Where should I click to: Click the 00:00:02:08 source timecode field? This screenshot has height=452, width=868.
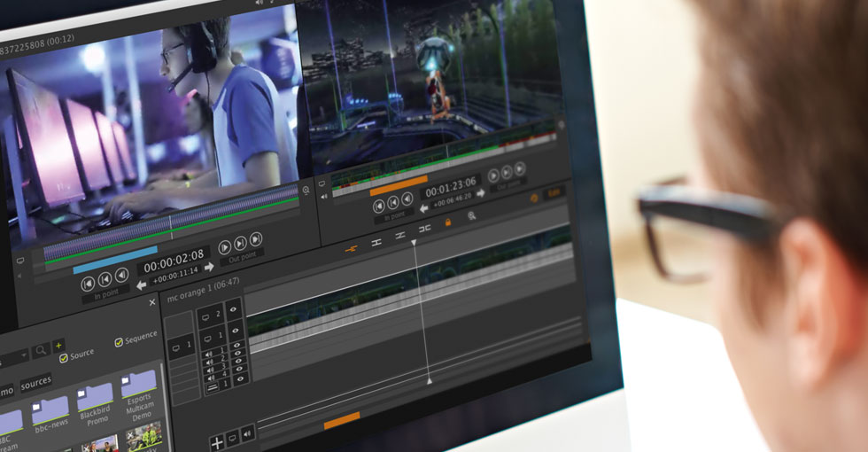174,261
